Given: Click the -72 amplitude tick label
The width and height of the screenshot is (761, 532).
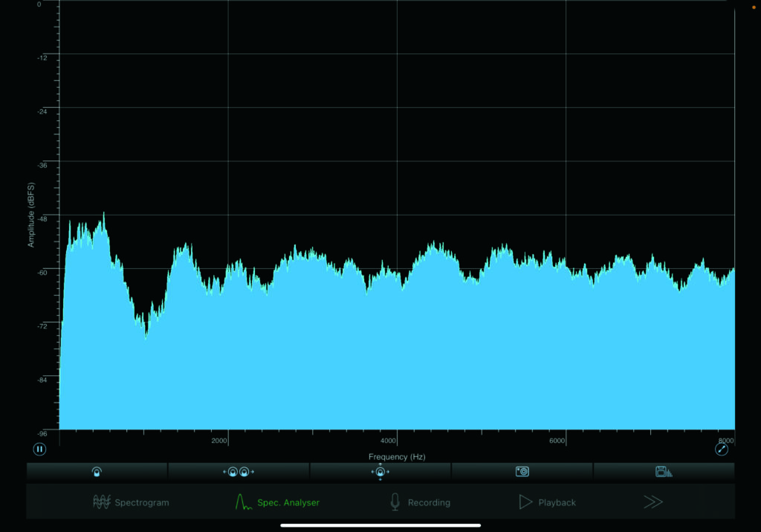Looking at the screenshot, I should click(x=42, y=326).
